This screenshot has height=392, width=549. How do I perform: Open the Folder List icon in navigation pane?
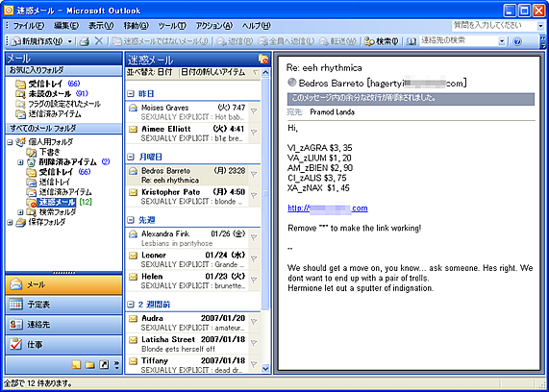[x=90, y=365]
